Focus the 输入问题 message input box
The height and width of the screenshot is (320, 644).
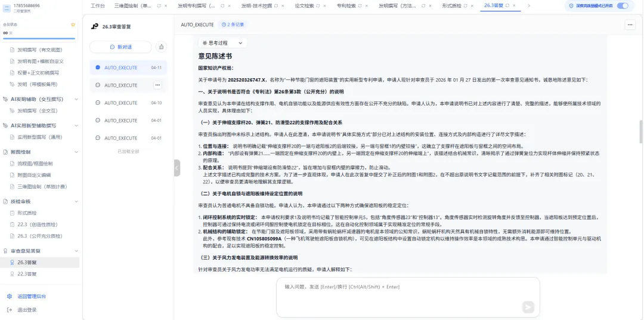pos(407,297)
